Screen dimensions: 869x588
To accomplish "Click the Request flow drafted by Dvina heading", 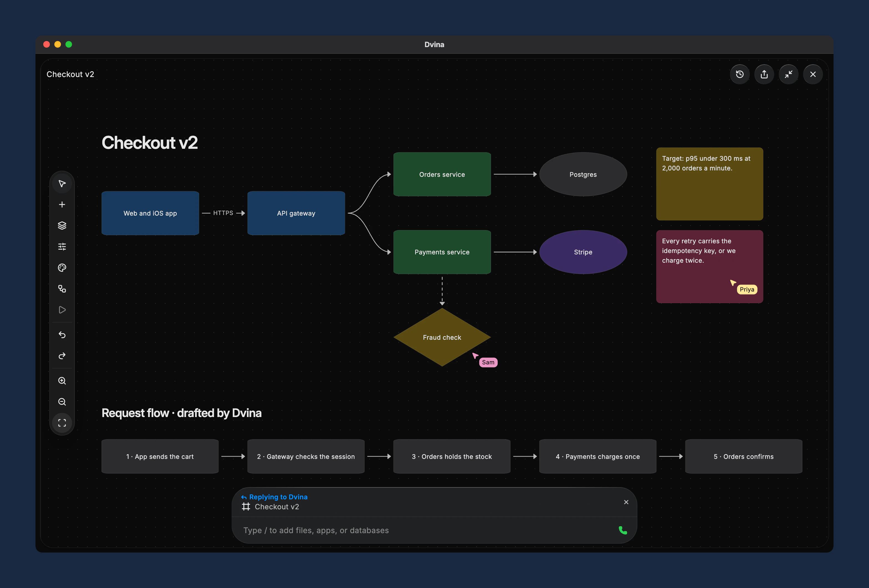I will [182, 413].
